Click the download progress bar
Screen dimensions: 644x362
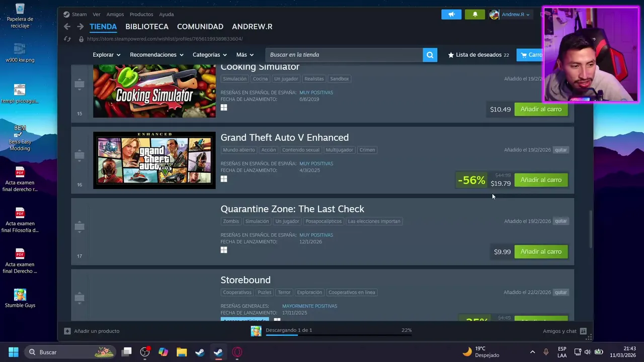tap(339, 335)
